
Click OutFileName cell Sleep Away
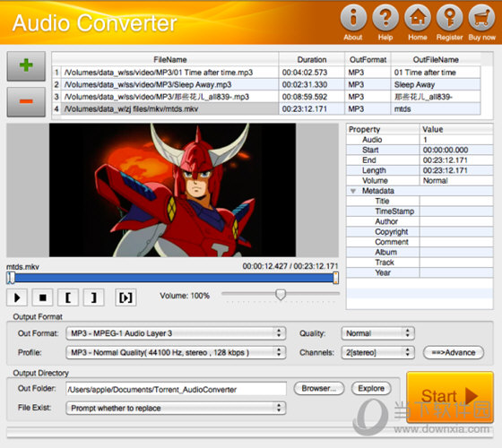[436, 85]
